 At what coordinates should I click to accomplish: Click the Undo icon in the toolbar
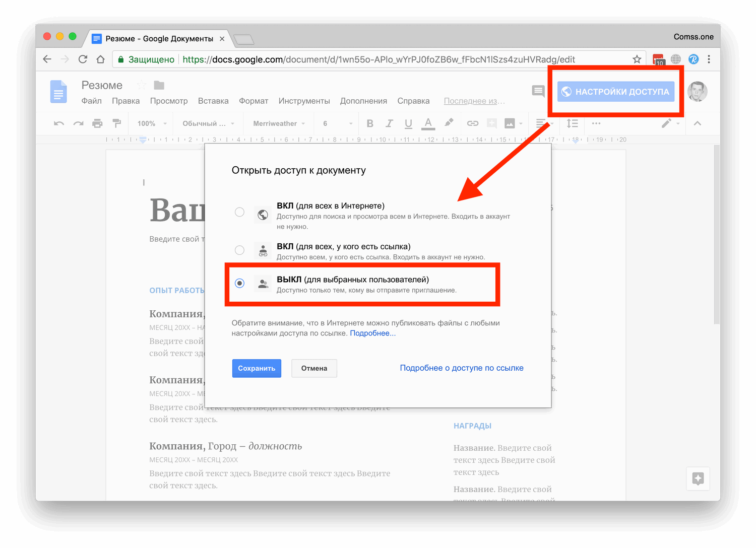click(58, 123)
